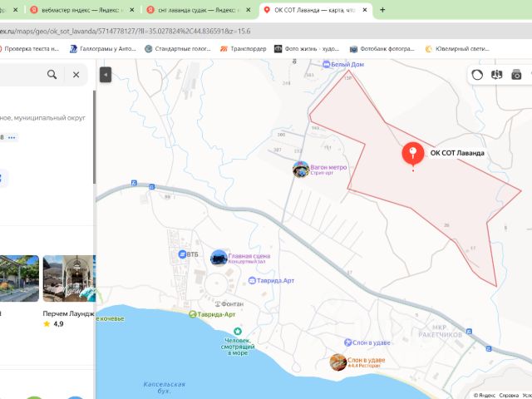Click the ОК СОТ Лаванда map label
This screenshot has width=532, height=399.
457,153
